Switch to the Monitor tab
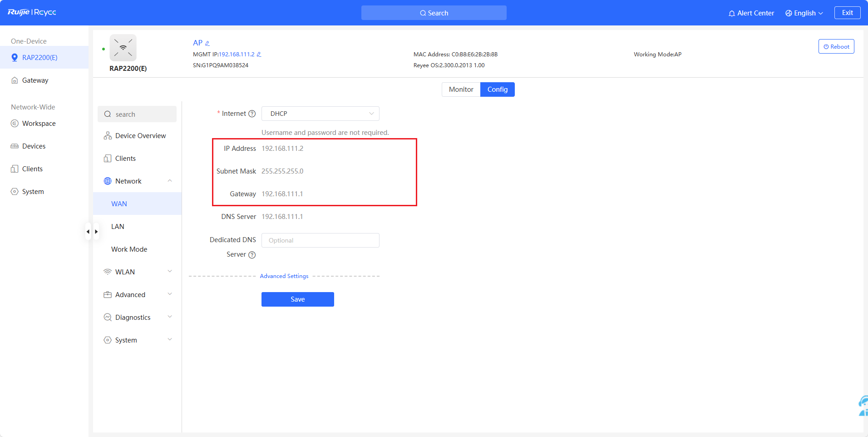868x437 pixels. click(461, 89)
